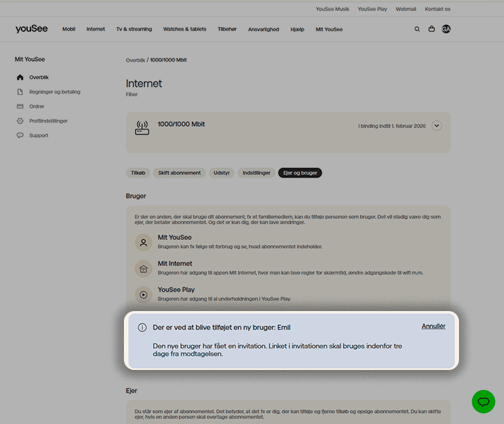Click the Overblik breadcrumb link
The width and height of the screenshot is (504, 424).
[x=136, y=60]
